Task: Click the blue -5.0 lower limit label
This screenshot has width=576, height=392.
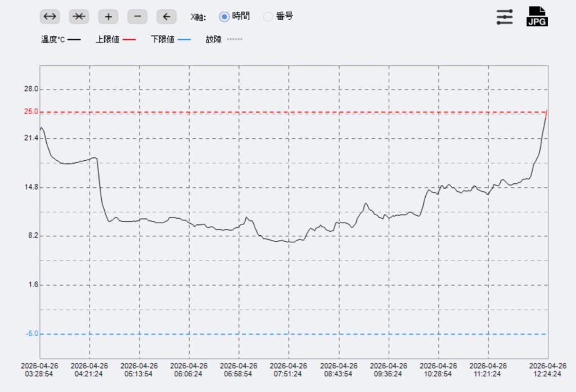Action: pyautogui.click(x=31, y=334)
